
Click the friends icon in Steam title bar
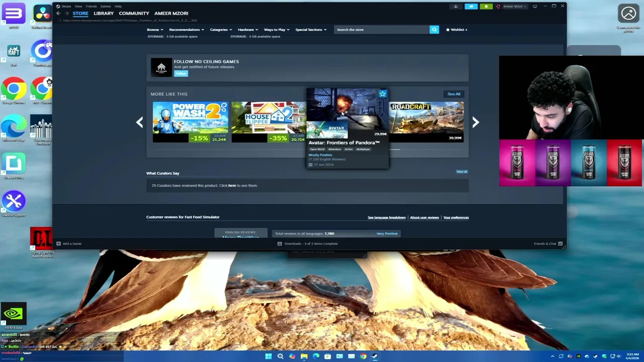[x=456, y=7]
